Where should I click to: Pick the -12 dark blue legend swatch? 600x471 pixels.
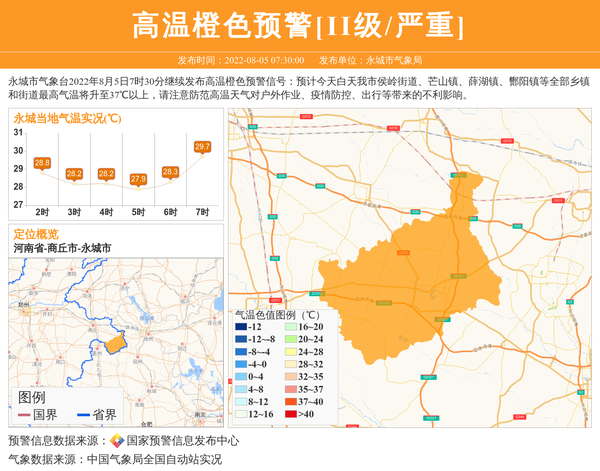coord(240,327)
